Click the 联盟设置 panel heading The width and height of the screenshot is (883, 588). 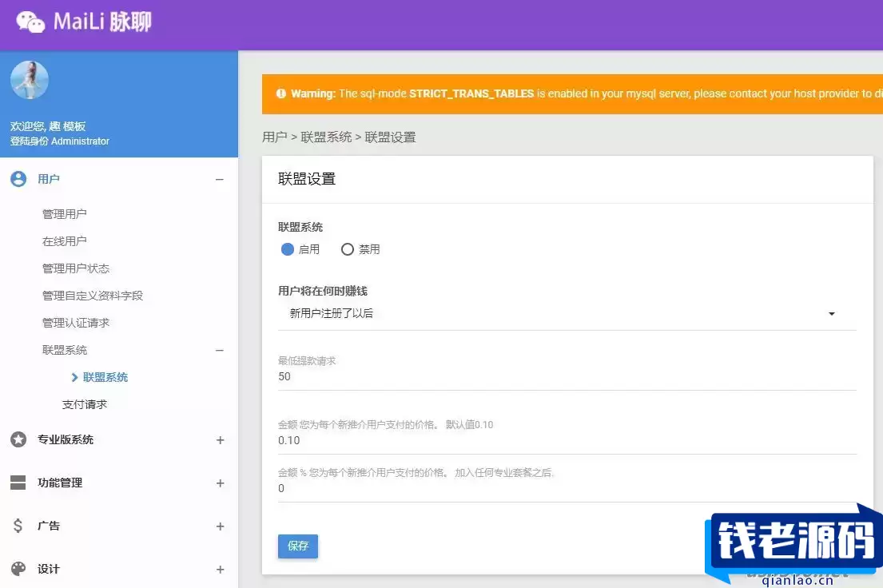coord(307,179)
